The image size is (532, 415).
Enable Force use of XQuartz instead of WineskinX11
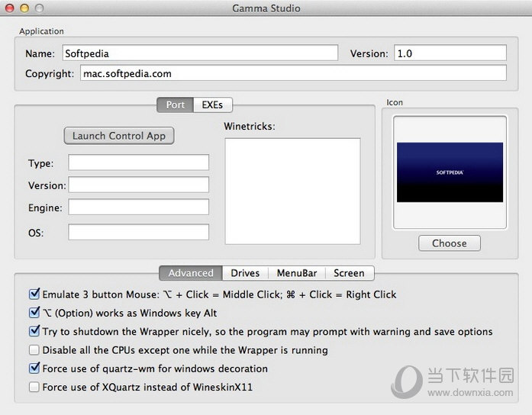34,387
